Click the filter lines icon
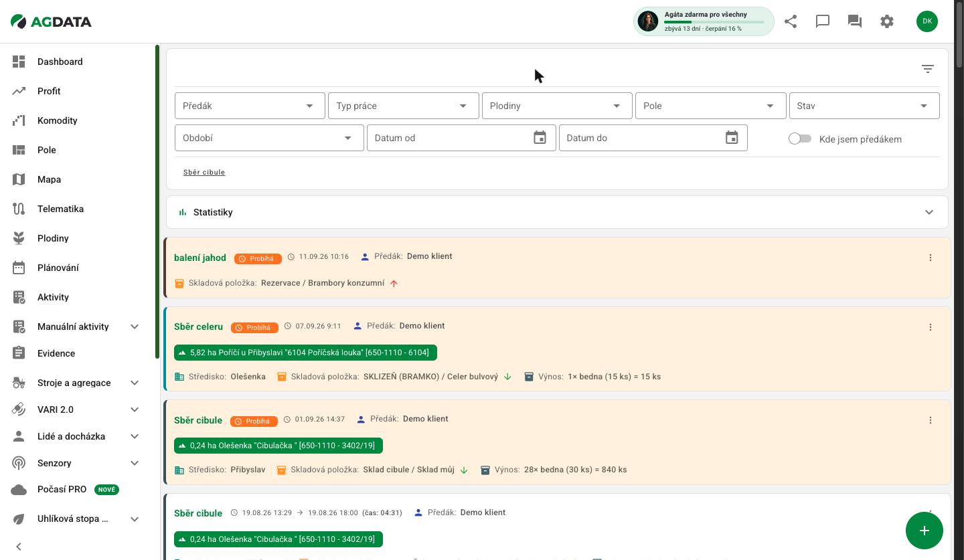Viewport: 964px width, 560px height. point(928,69)
